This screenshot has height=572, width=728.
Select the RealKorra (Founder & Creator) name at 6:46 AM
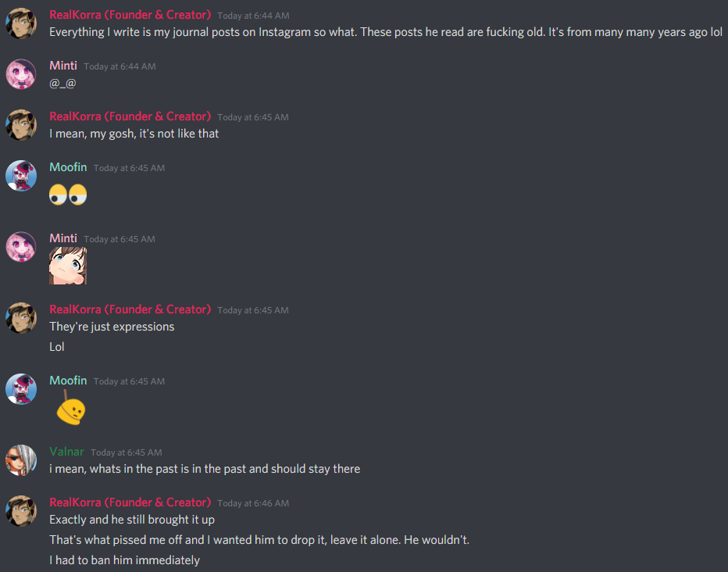tap(130, 502)
